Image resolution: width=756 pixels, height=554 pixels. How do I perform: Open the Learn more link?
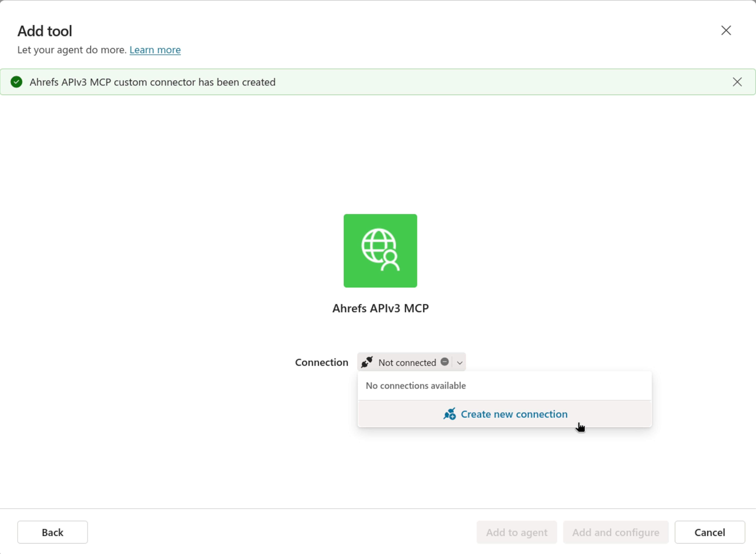[x=155, y=50]
